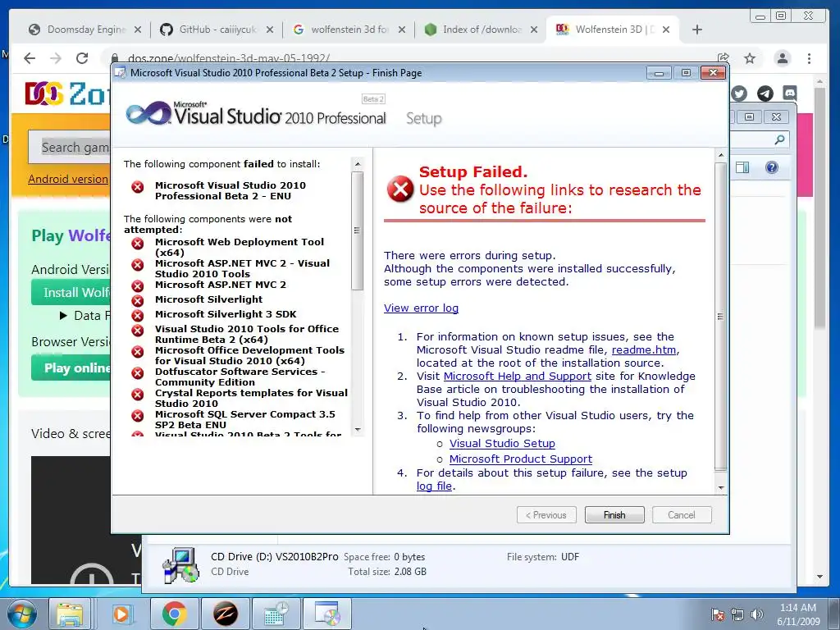Click the volume speaker tray icon
This screenshot has height=630, width=840.
point(756,614)
